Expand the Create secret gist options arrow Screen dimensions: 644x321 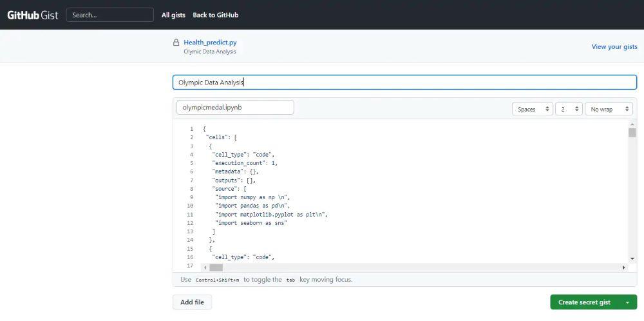point(627,302)
